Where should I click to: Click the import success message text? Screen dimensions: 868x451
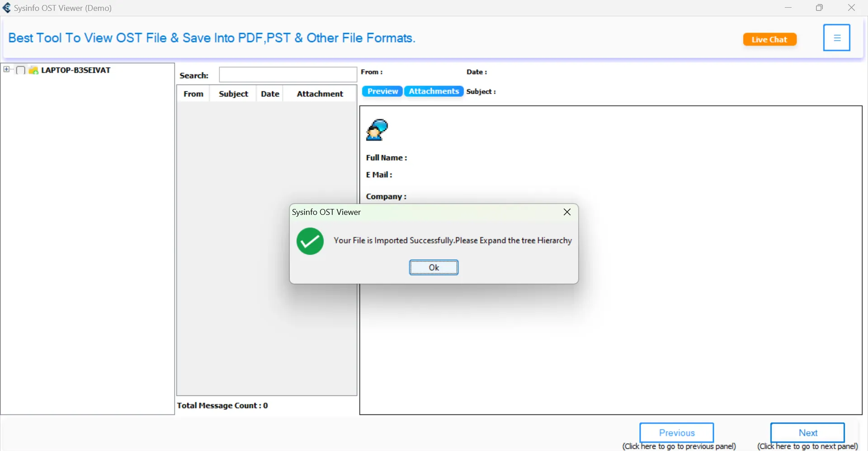coord(453,241)
